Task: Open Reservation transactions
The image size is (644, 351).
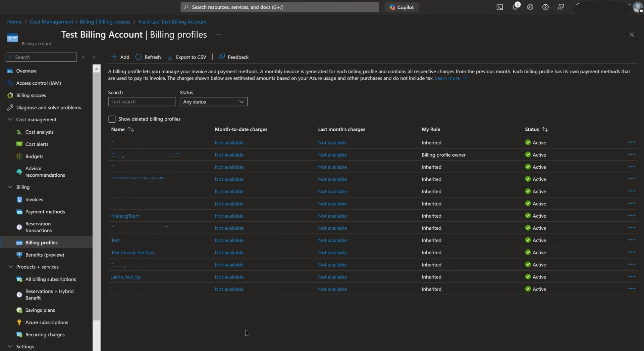Action: coord(38,227)
